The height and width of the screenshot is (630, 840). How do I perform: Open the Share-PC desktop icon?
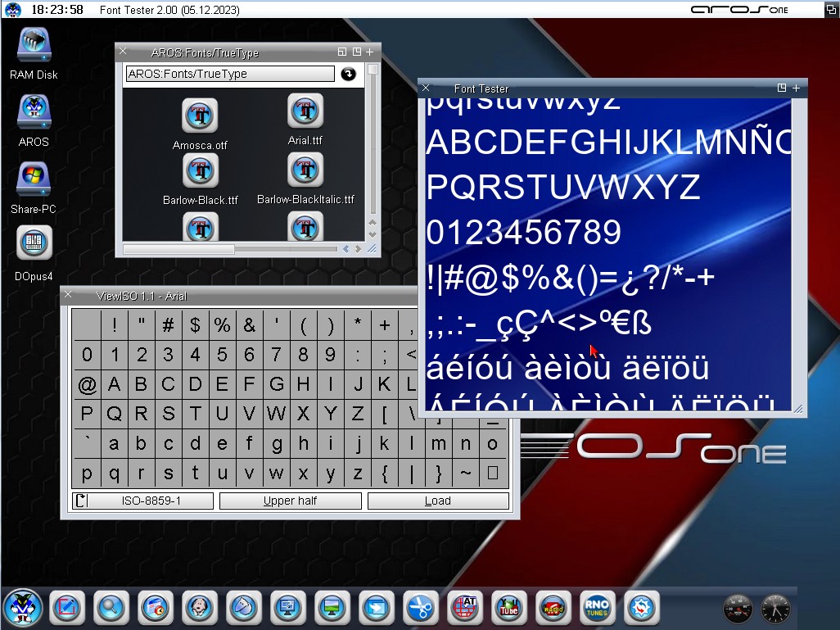point(34,179)
